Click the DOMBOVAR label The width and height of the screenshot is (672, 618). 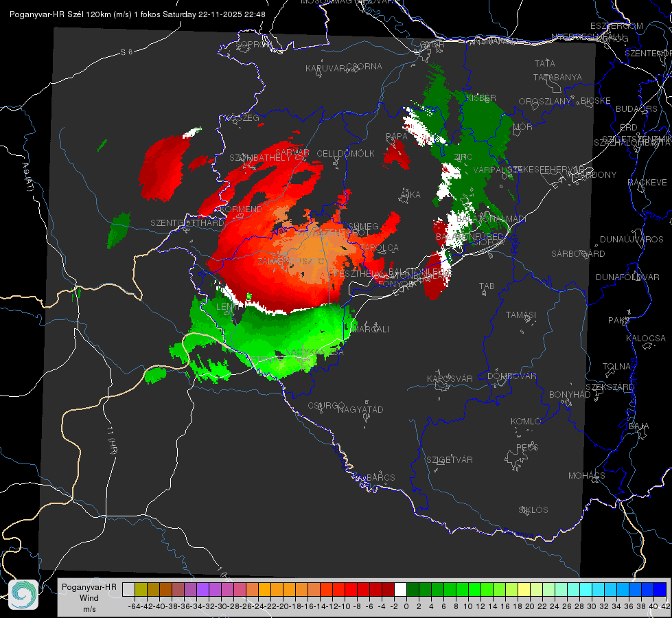pos(511,376)
